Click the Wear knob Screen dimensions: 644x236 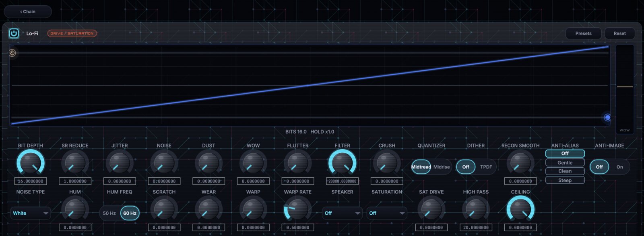tap(208, 209)
